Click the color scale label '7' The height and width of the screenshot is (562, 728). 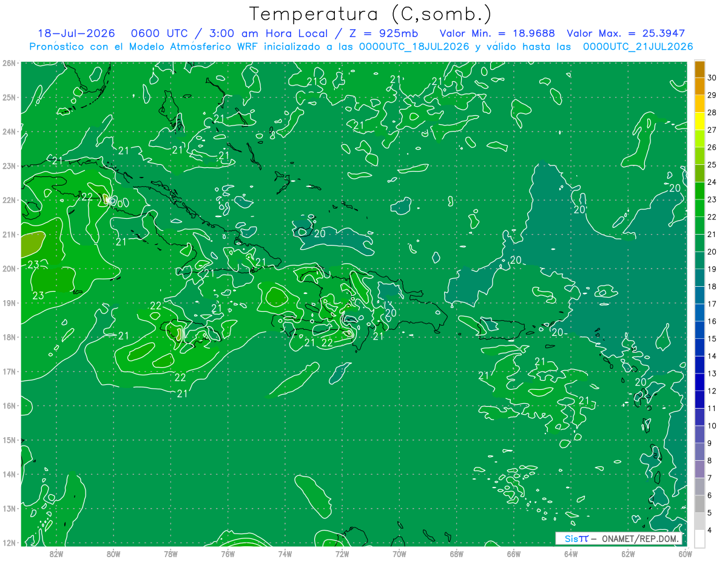click(710, 478)
